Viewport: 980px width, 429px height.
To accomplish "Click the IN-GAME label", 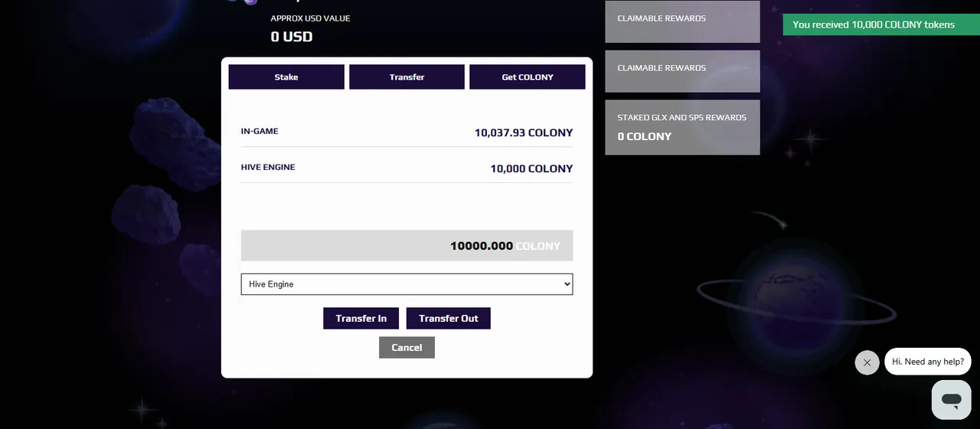I will (260, 131).
